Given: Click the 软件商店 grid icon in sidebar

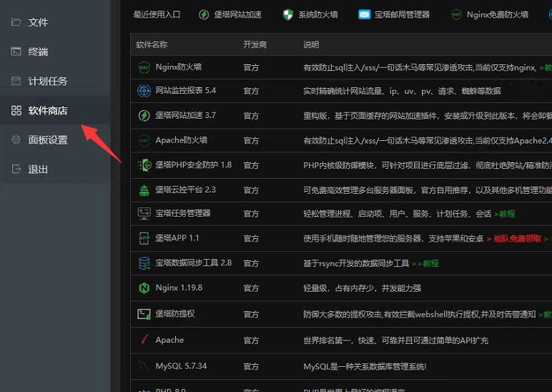Looking at the screenshot, I should coord(16,111).
